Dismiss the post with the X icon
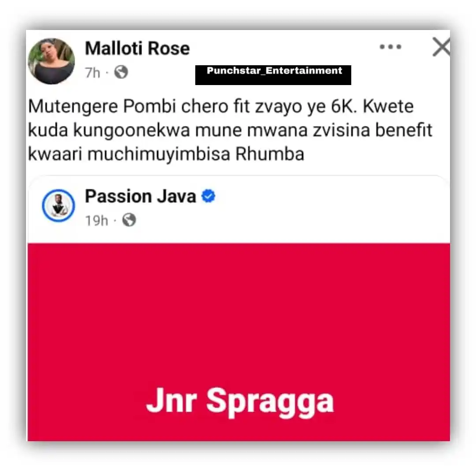Image resolution: width=476 pixels, height=476 pixels. [441, 47]
